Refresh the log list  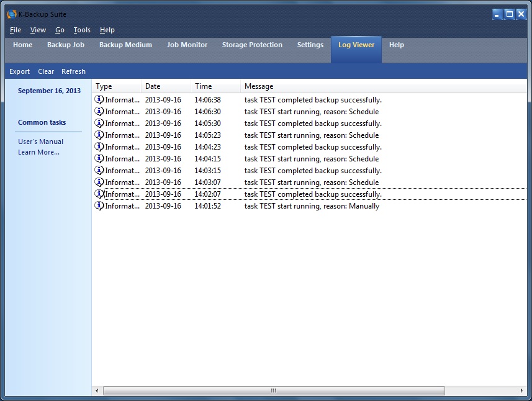[x=73, y=71]
